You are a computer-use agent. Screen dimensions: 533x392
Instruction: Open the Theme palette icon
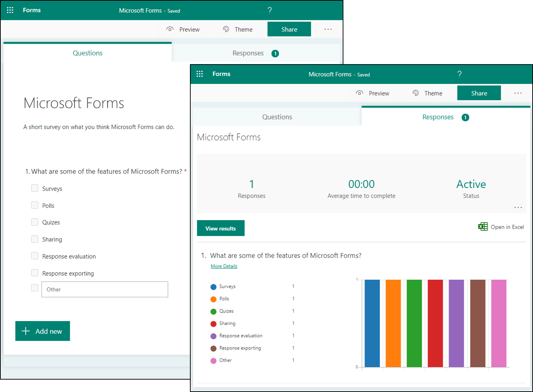415,93
